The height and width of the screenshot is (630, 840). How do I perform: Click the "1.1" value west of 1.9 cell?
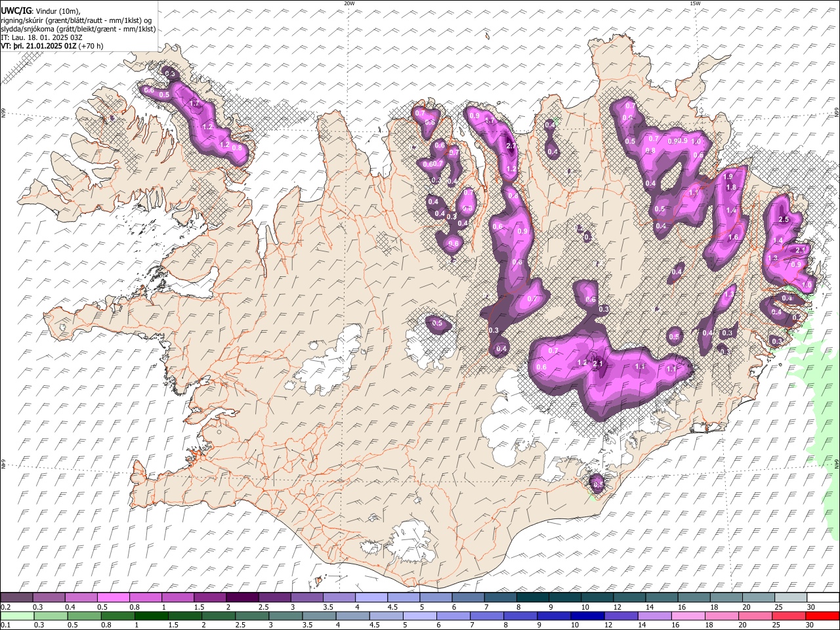click(x=694, y=192)
